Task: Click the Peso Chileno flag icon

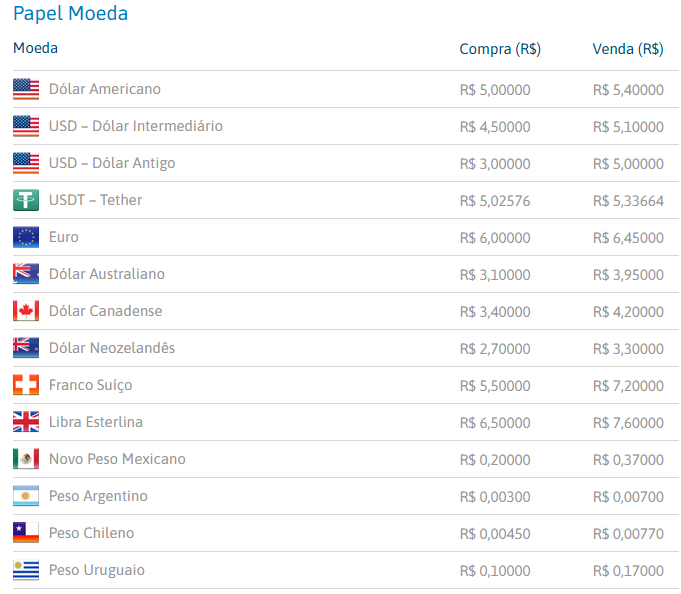Action: [26, 533]
